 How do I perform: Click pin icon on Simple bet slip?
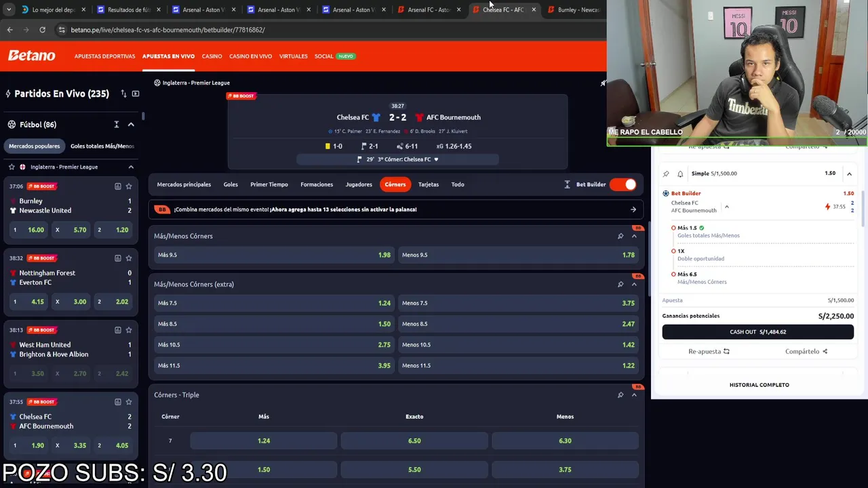(x=666, y=174)
